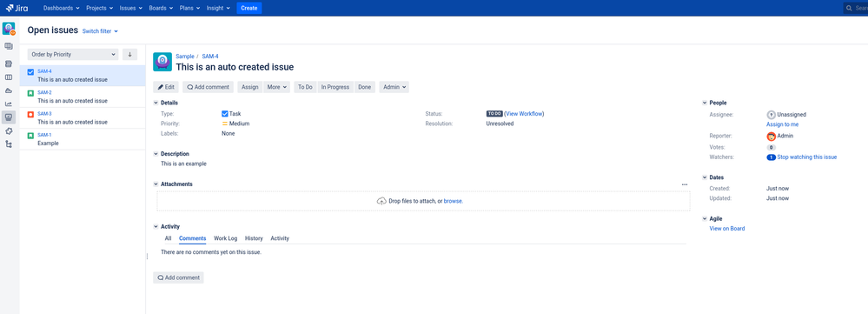Switch to the Work Log tab
The width and height of the screenshot is (868, 314).
pyautogui.click(x=225, y=238)
